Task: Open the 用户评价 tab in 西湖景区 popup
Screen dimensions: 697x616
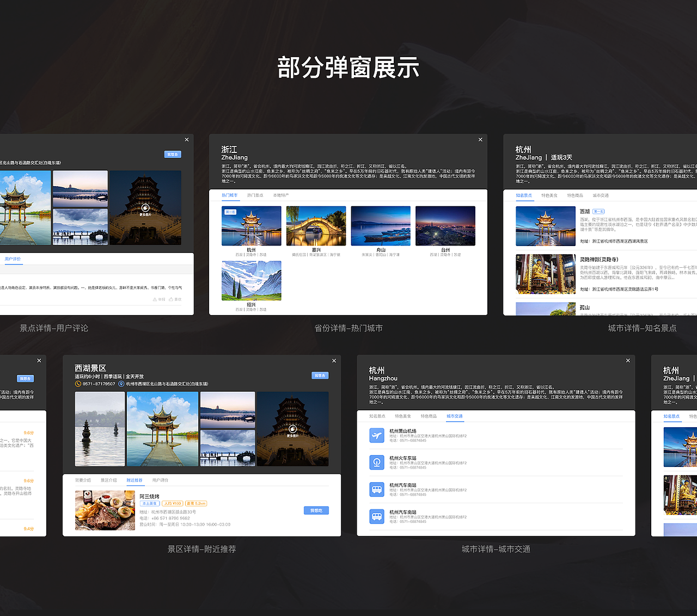Action: tap(161, 481)
